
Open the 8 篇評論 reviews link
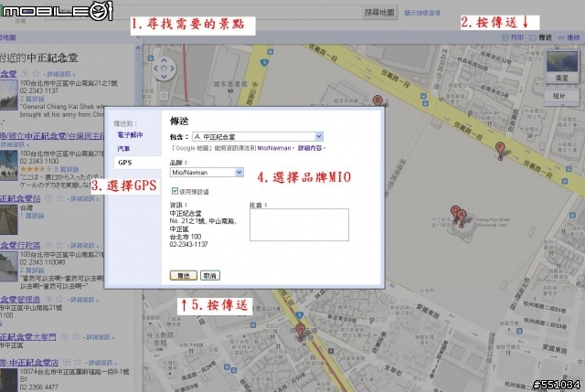pyautogui.click(x=67, y=169)
